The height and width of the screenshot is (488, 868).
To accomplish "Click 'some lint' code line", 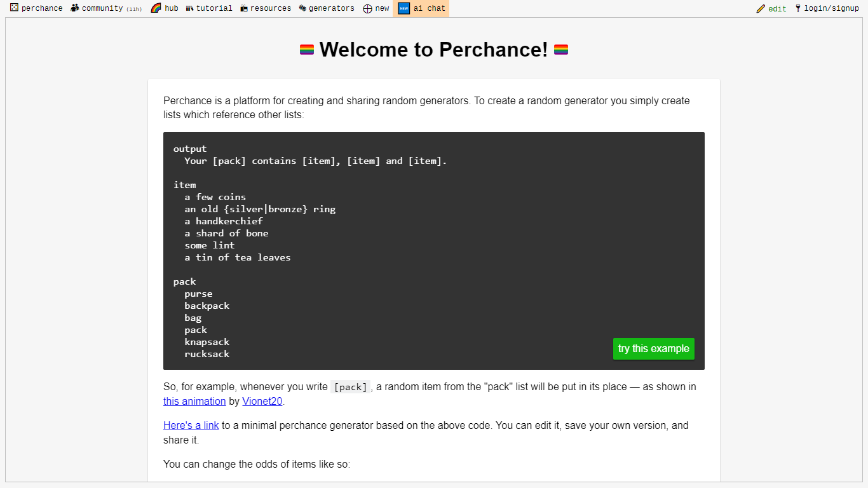I will click(x=210, y=245).
